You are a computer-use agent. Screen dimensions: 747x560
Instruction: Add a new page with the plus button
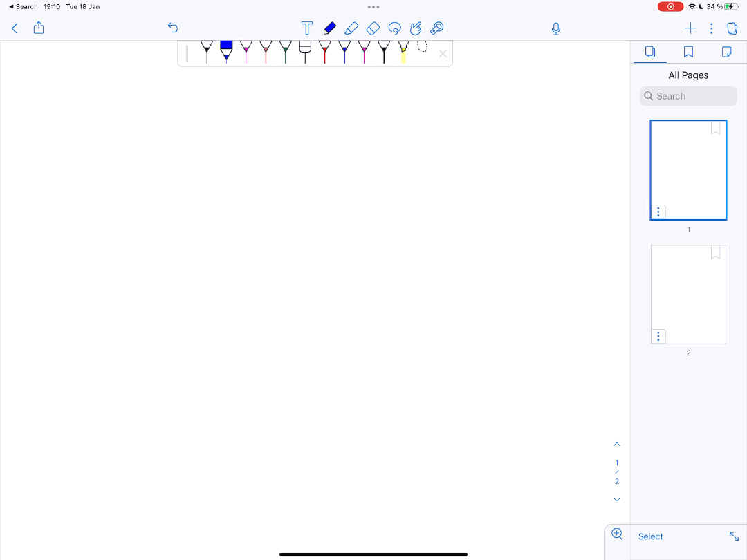click(x=690, y=28)
